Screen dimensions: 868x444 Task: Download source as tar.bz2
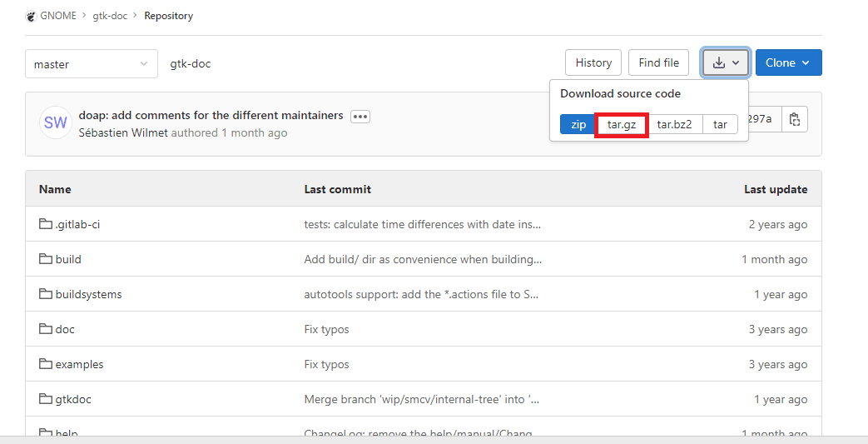674,124
